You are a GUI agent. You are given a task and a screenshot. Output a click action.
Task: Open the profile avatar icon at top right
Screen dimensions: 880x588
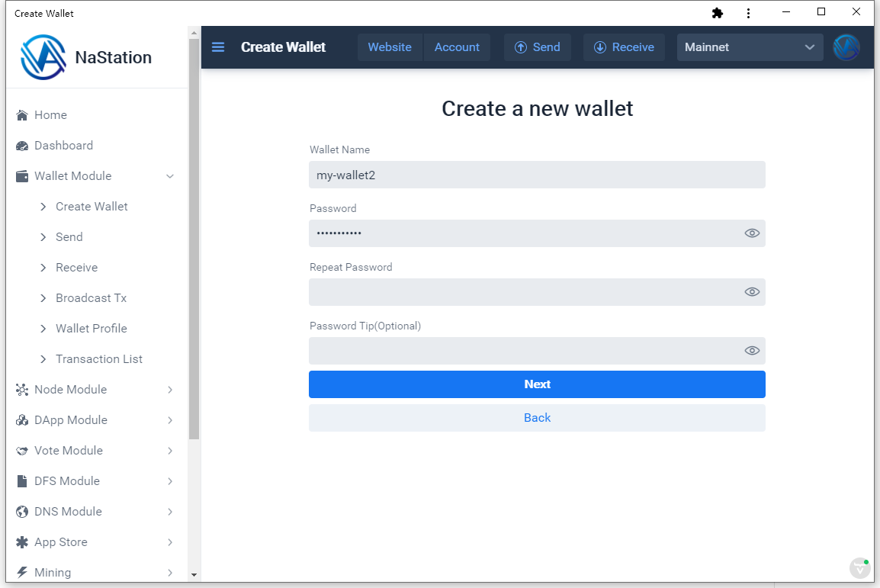tap(846, 47)
